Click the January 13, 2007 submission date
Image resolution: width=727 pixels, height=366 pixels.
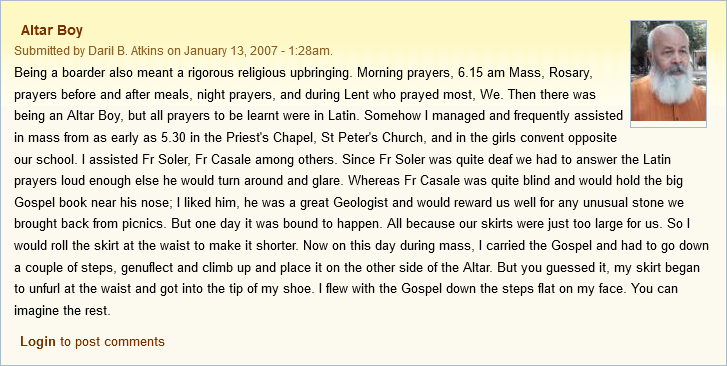pyautogui.click(x=223, y=51)
